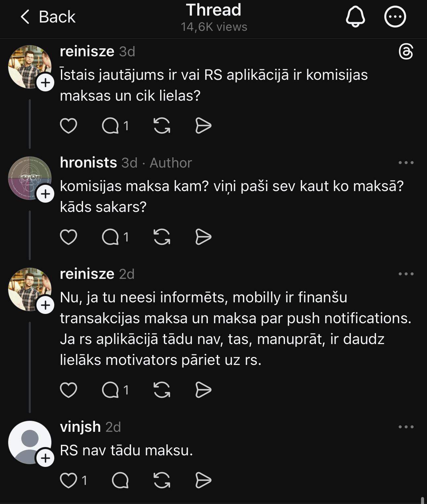Tap the Threads logo icon
Image resolution: width=427 pixels, height=504 pixels.
pos(406,52)
